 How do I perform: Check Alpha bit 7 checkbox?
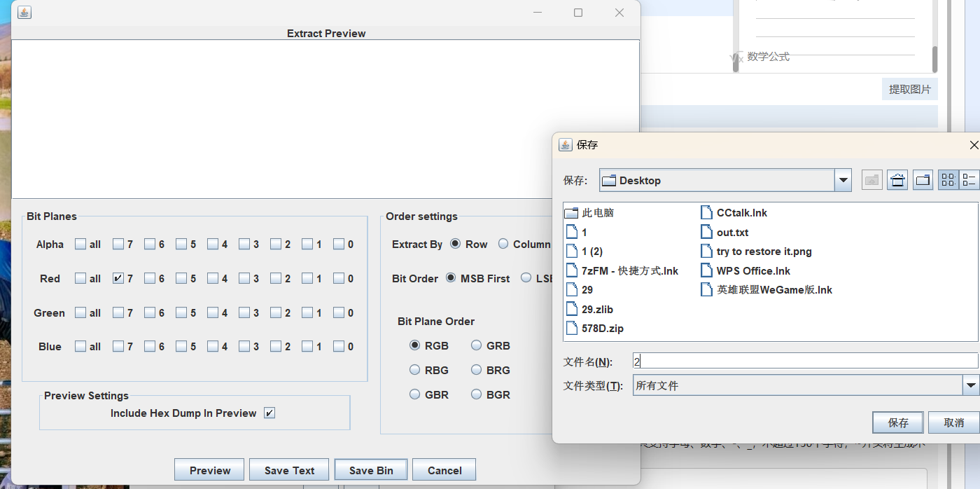point(118,245)
